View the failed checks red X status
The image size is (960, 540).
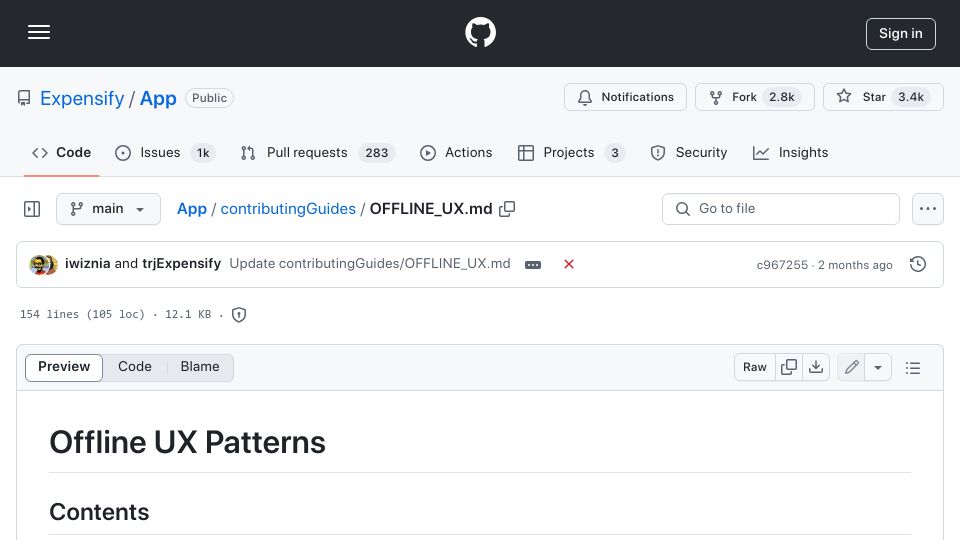coord(569,264)
